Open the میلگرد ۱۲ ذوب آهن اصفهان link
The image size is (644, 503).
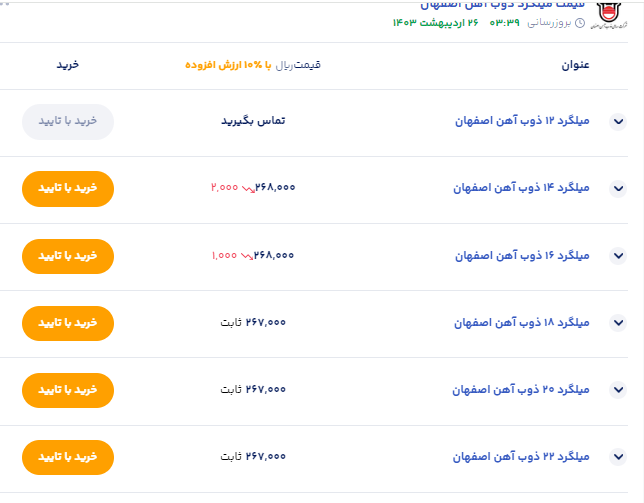pyautogui.click(x=523, y=121)
